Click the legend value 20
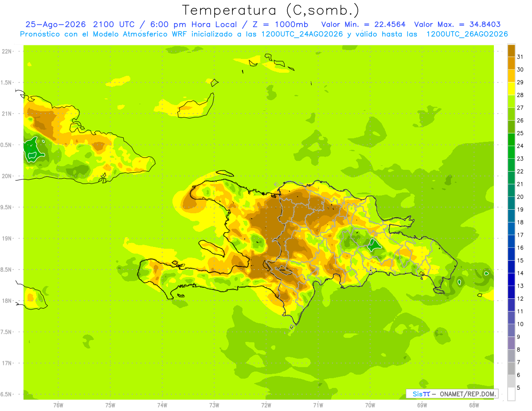Viewport: 532px width, 411px height. [520, 197]
